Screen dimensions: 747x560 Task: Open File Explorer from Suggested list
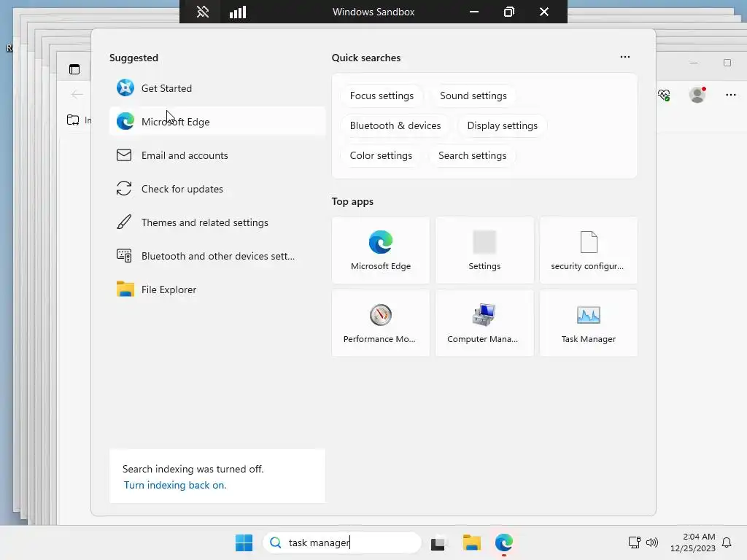217,289
